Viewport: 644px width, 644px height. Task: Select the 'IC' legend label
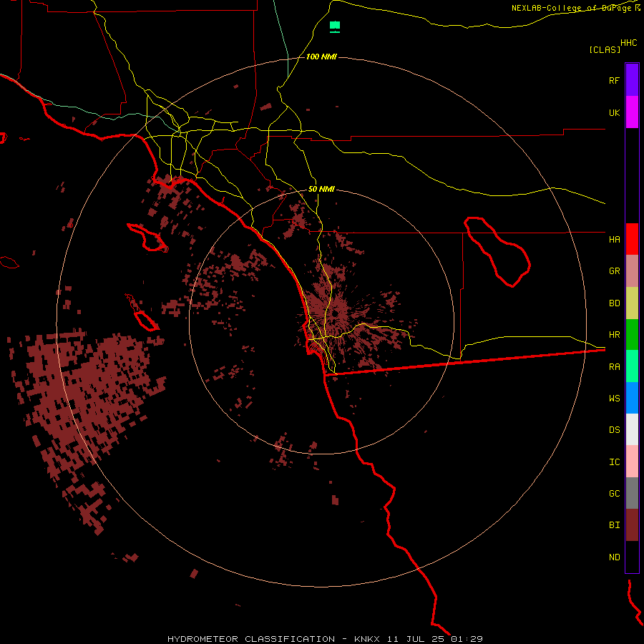[614, 462]
